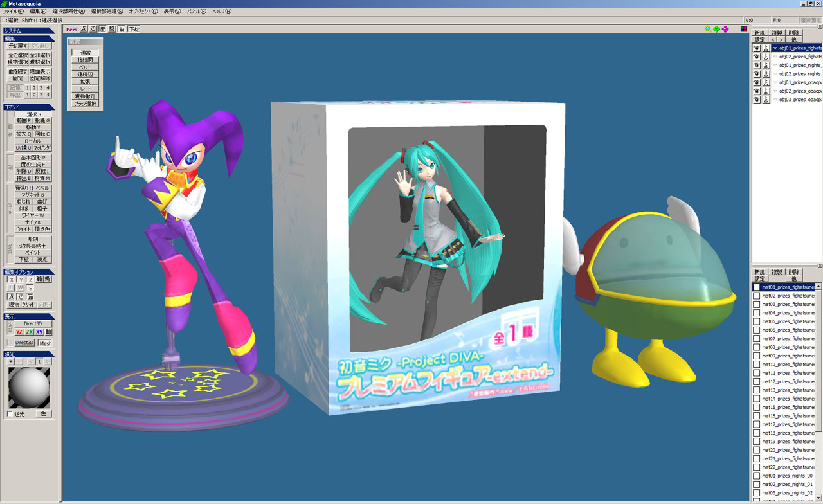
Task: Click the mat01_prizes_fighatsune color swatch
Action: click(757, 287)
